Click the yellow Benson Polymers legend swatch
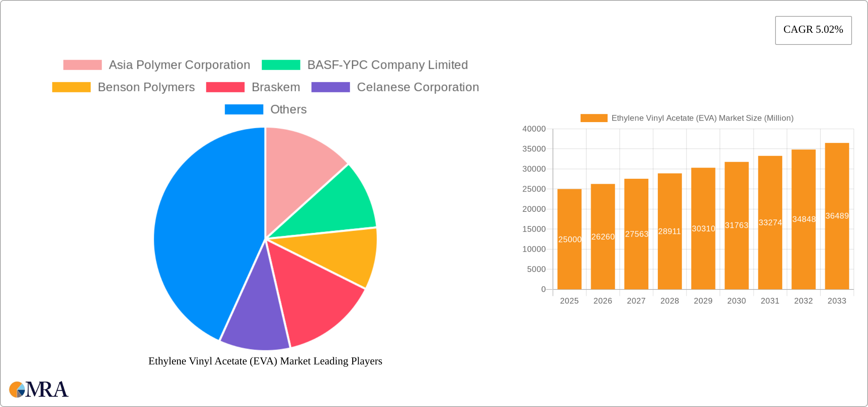This screenshot has width=868, height=407. [72, 87]
